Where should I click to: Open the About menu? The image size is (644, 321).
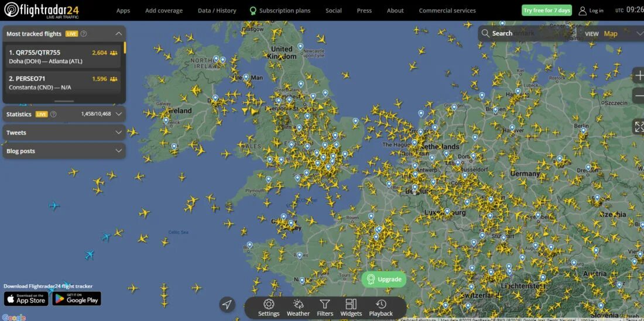395,11
